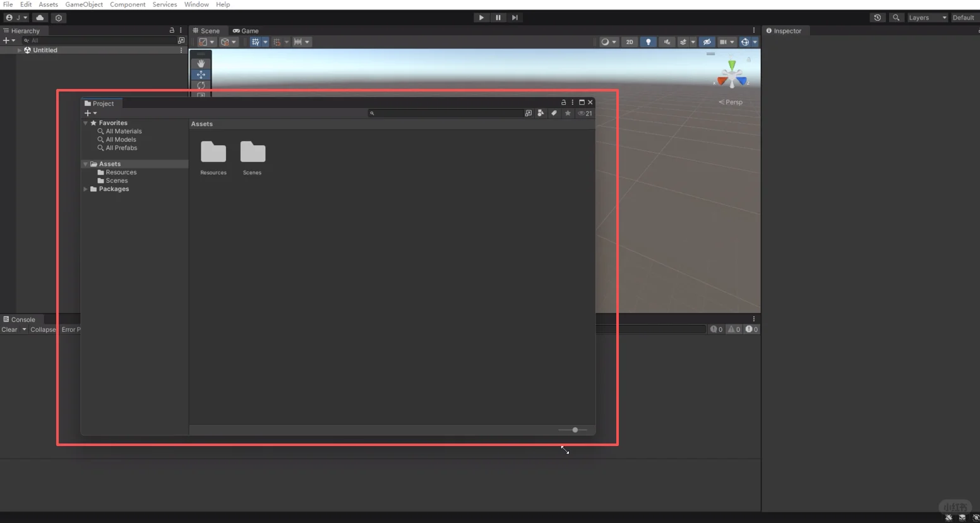Viewport: 980px width, 523px height.
Task: Open the Scene view three-dot menu
Action: (x=753, y=30)
